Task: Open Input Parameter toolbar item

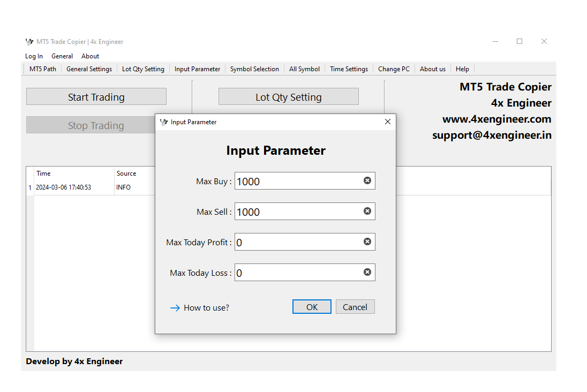Action: [x=197, y=69]
